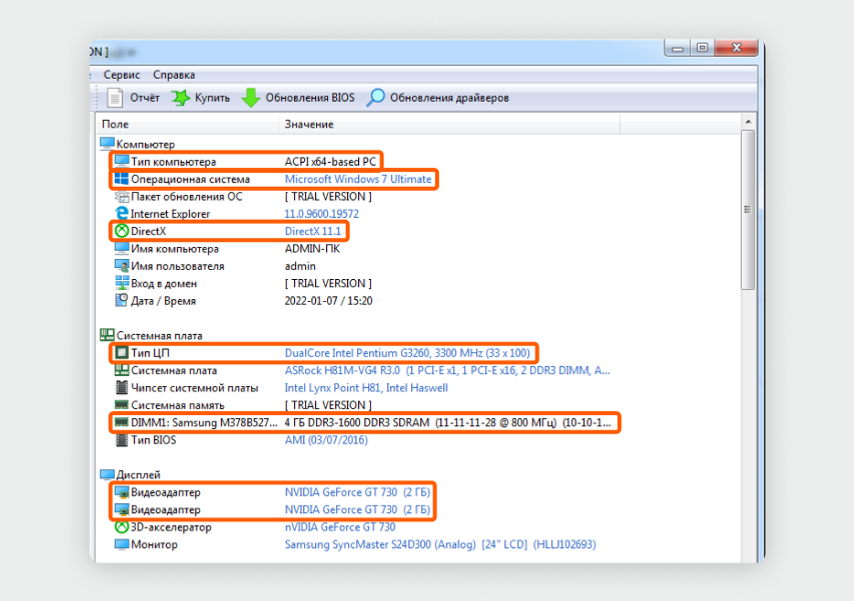Image resolution: width=854 pixels, height=601 pixels.
Task: Click the scrollbar up arrow
Action: coord(748,122)
